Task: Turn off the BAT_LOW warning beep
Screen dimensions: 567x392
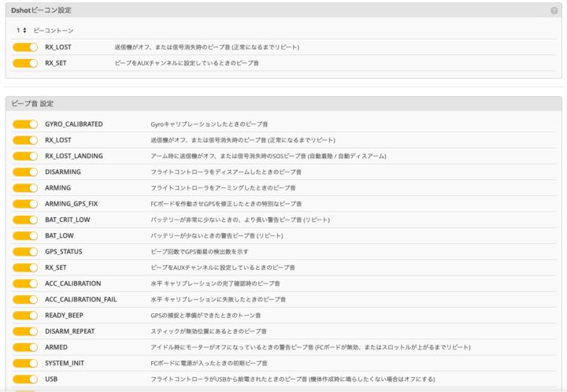Action: (25, 235)
